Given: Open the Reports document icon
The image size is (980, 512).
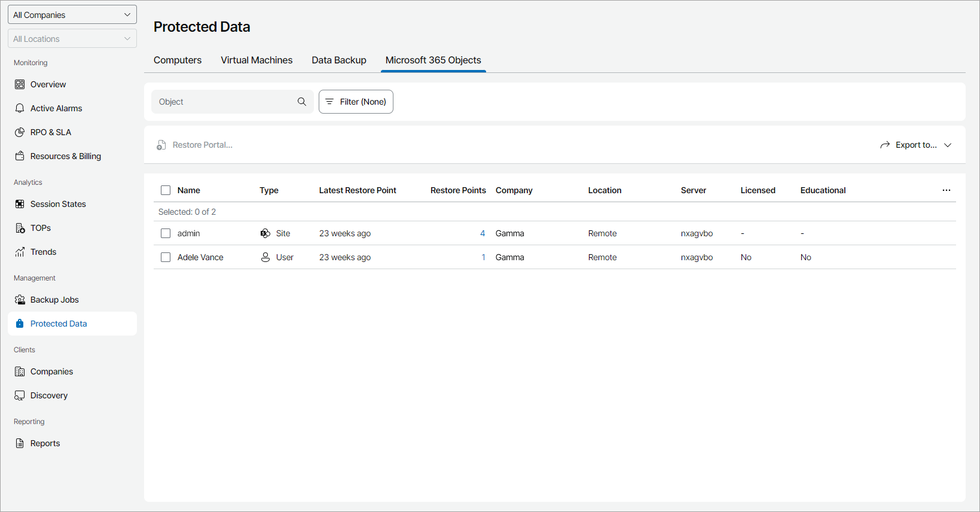Looking at the screenshot, I should (20, 443).
